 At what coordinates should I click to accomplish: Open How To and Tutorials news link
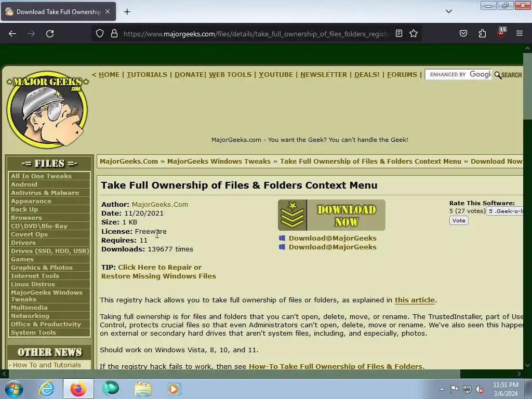47,365
